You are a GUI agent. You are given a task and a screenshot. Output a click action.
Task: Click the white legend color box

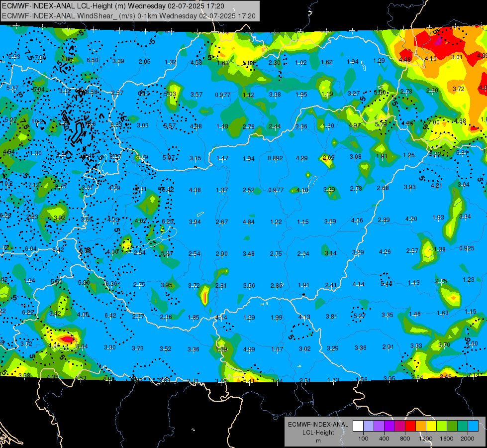pyautogui.click(x=358, y=426)
